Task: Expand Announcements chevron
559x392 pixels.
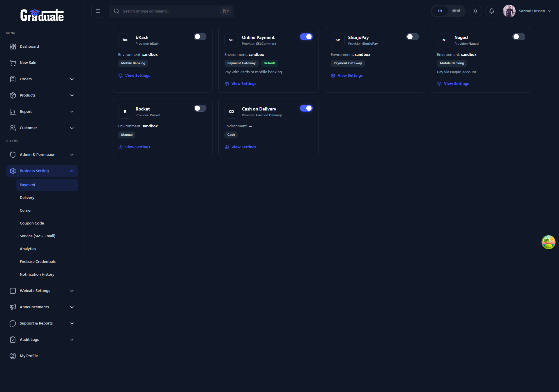Action: coord(72,307)
